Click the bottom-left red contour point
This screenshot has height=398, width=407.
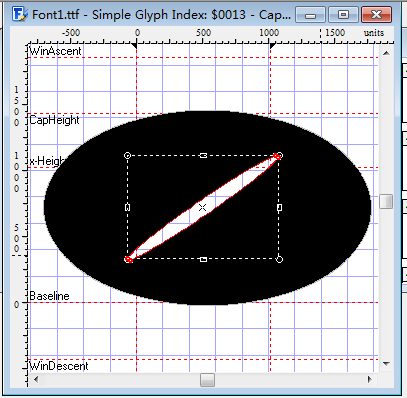[x=129, y=259]
